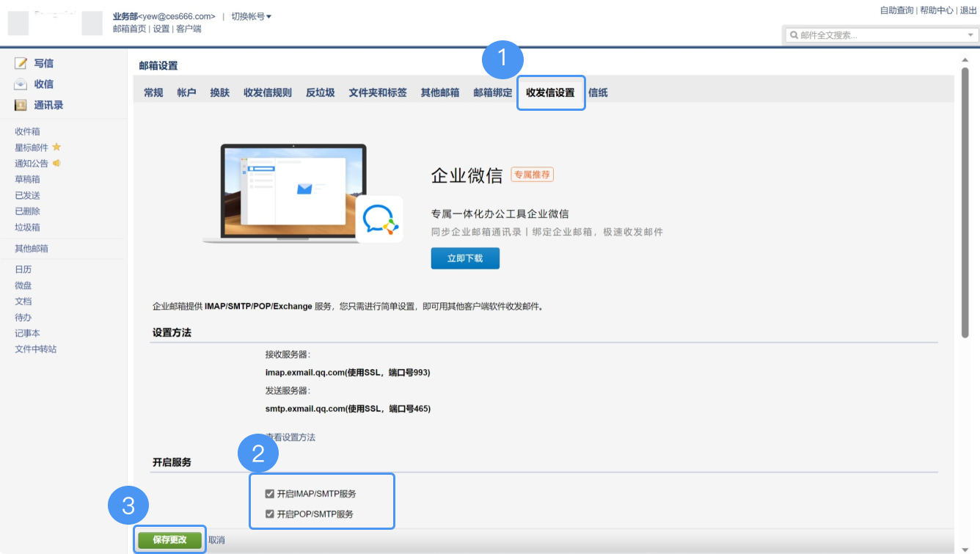Click the receive mail envelope icon

(21, 84)
